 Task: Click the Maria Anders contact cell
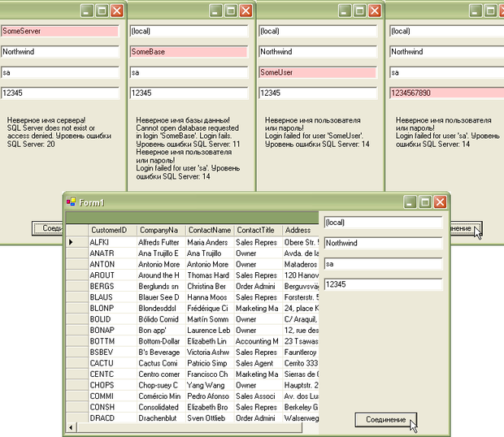tap(210, 242)
